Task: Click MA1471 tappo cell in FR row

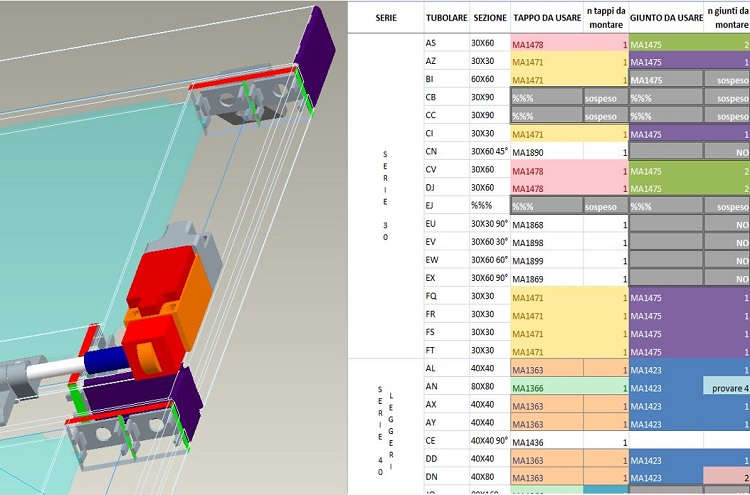Action: (x=547, y=314)
